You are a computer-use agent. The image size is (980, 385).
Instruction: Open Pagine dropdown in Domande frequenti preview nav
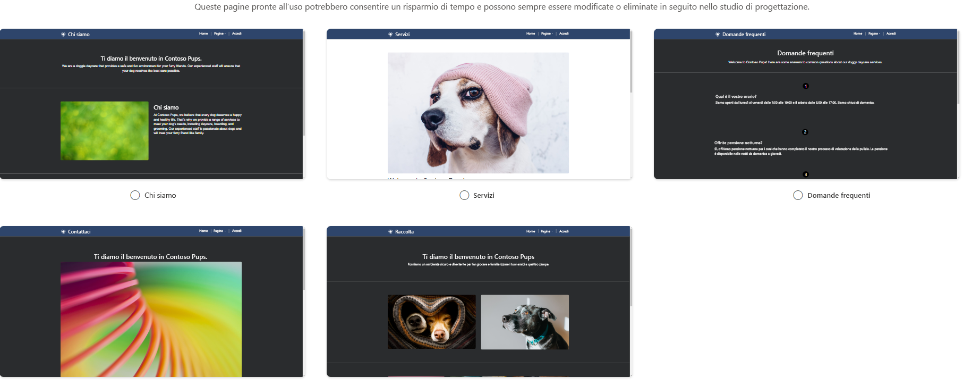point(874,34)
